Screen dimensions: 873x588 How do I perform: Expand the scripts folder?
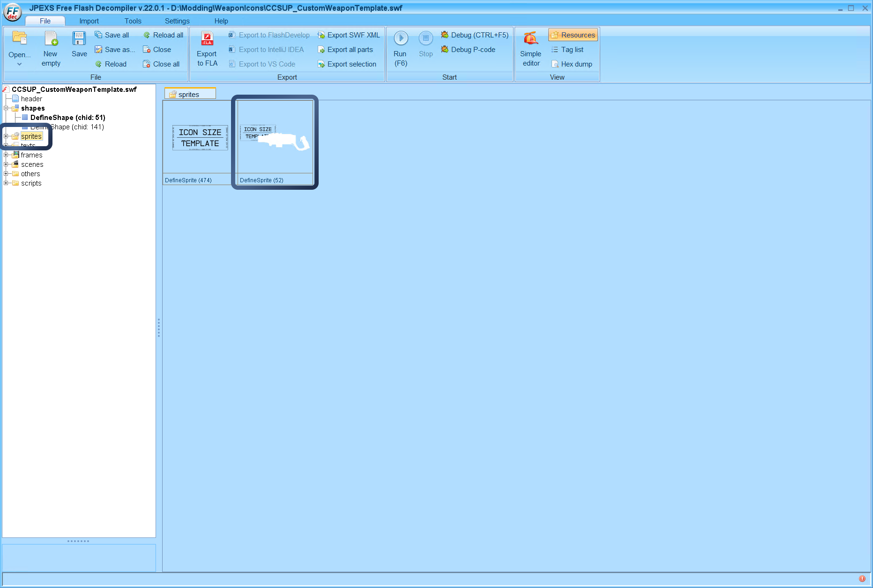(x=6, y=183)
